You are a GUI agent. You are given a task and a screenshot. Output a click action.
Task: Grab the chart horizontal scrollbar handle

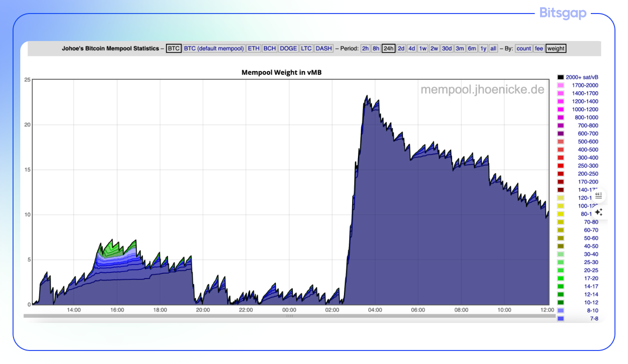point(290,316)
